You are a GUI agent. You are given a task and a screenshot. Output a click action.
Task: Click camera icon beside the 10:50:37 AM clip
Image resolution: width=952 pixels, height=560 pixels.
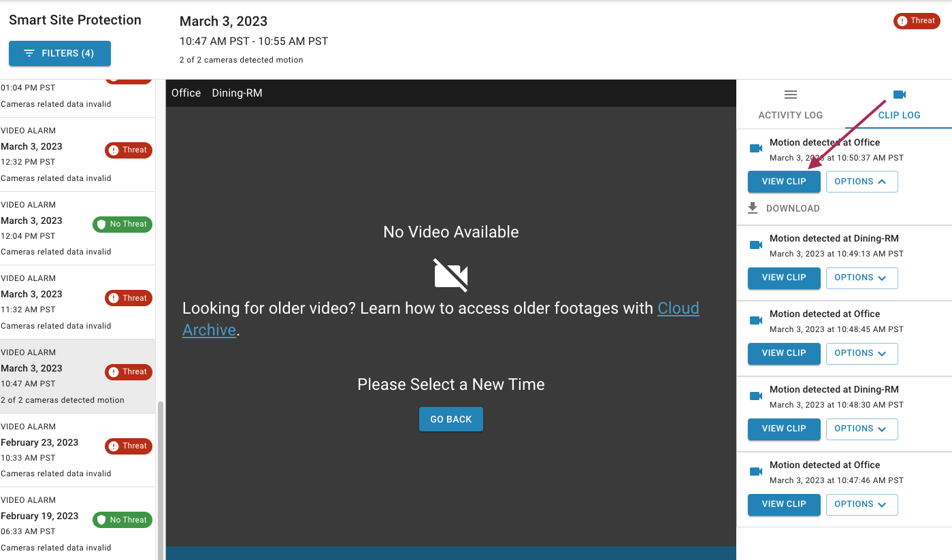pos(755,148)
